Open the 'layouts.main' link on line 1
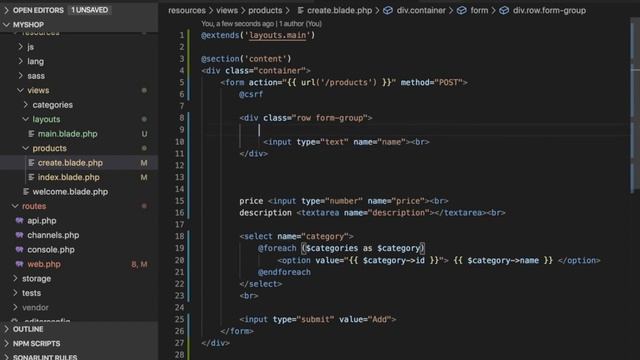The image size is (640, 360). click(278, 36)
